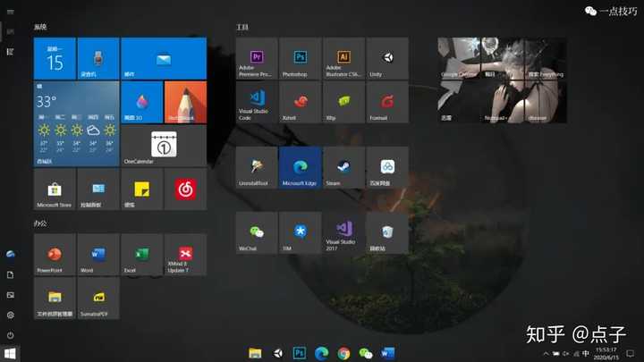The height and width of the screenshot is (362, 644).
Task: Switch to the all apps list view
Action: tap(10, 52)
